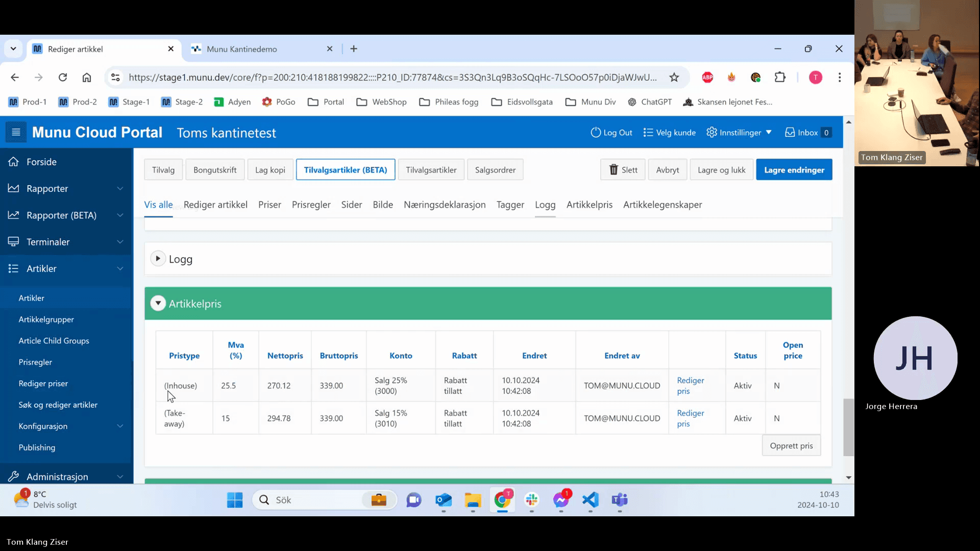
Task: Click the page vertical scrollbar thumb
Action: coord(848,428)
